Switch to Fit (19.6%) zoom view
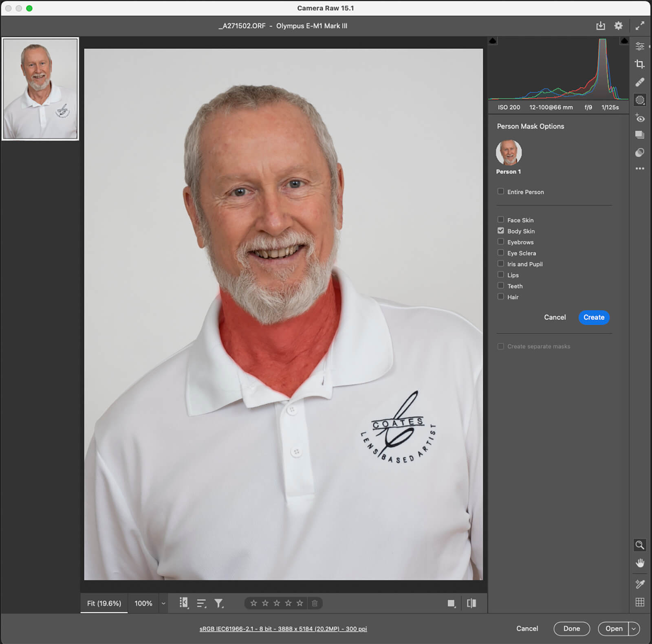The width and height of the screenshot is (652, 644). coord(104,603)
